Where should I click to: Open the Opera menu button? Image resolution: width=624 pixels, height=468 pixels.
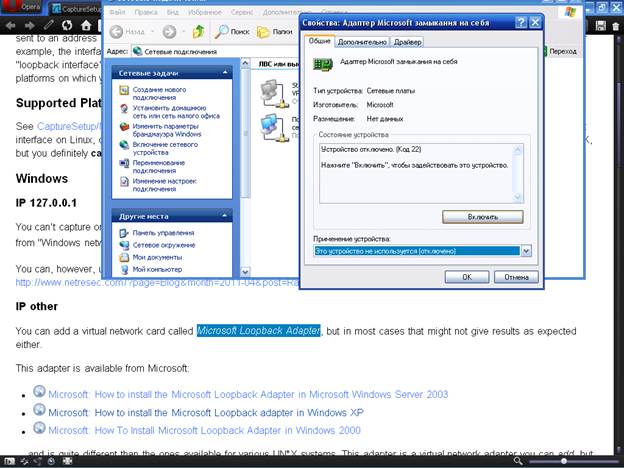[20, 6]
